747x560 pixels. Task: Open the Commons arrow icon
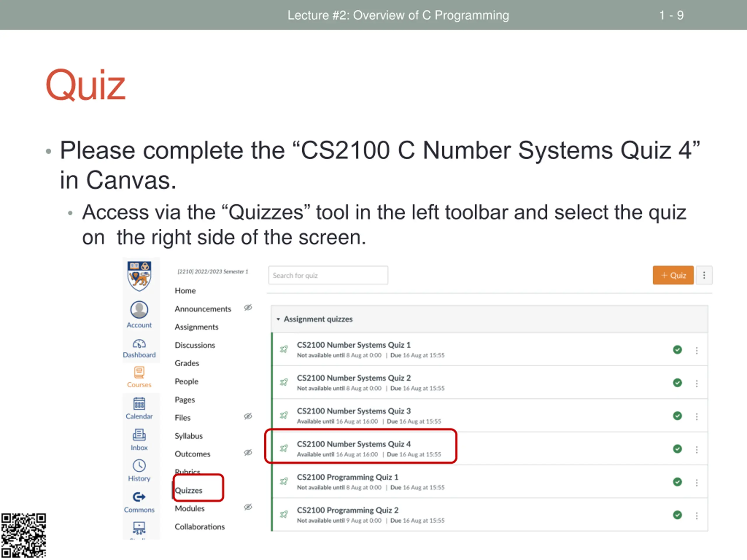point(139,497)
